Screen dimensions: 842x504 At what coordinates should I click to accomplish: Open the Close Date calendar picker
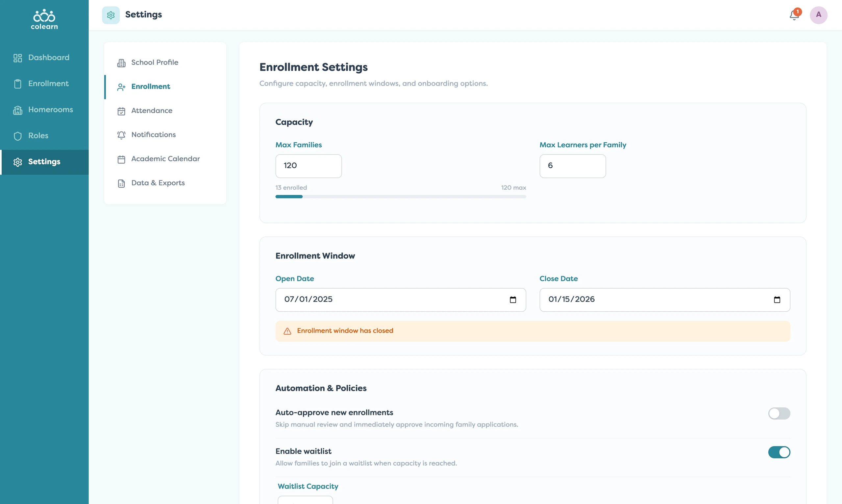pyautogui.click(x=777, y=300)
